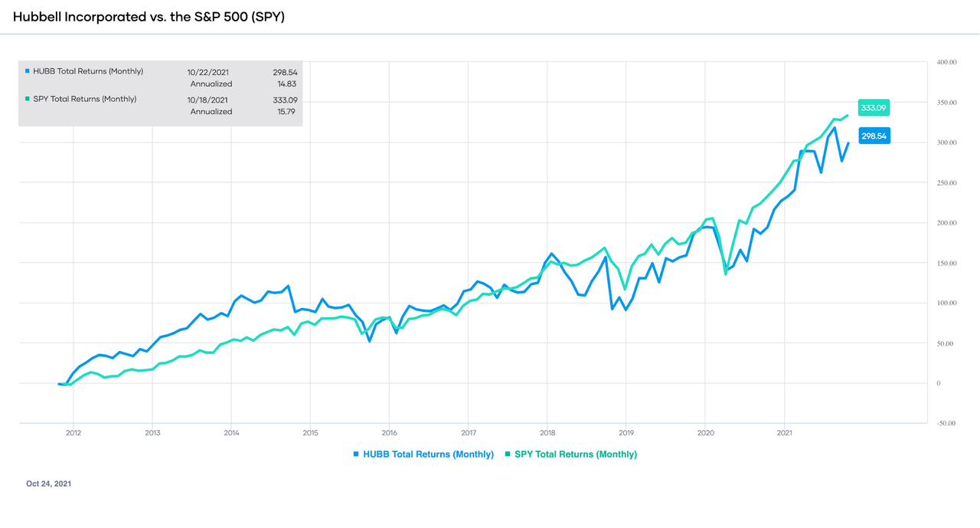
Task: Select the 333.09 value in the info box
Action: pyautogui.click(x=285, y=100)
